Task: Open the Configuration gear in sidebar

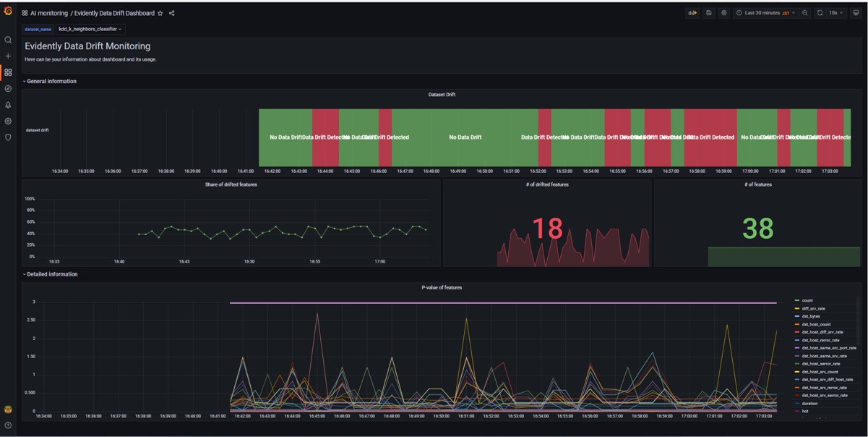Action: tap(8, 121)
